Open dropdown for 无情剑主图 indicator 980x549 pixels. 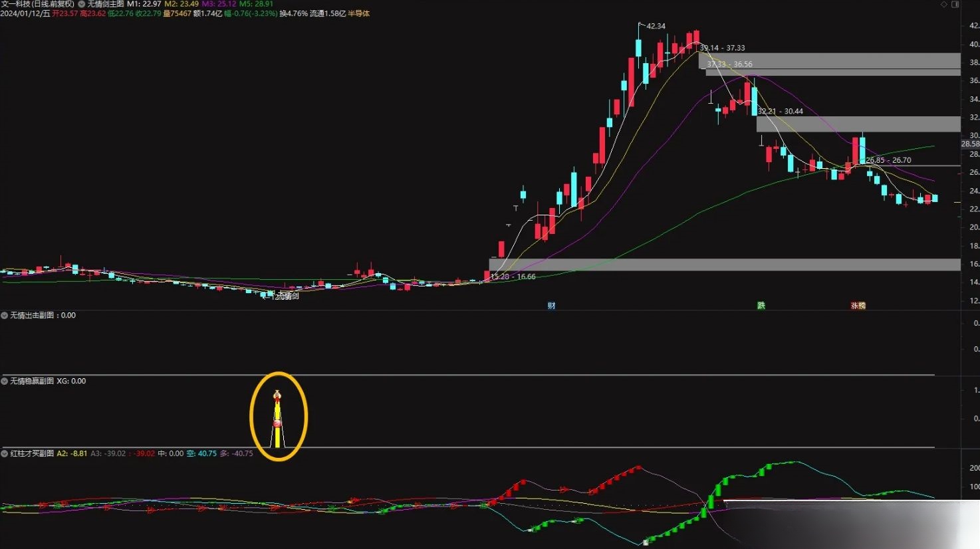point(82,4)
